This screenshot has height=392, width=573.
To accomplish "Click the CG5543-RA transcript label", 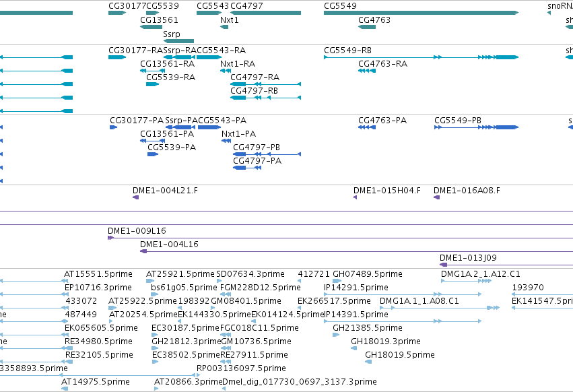I will (x=221, y=50).
